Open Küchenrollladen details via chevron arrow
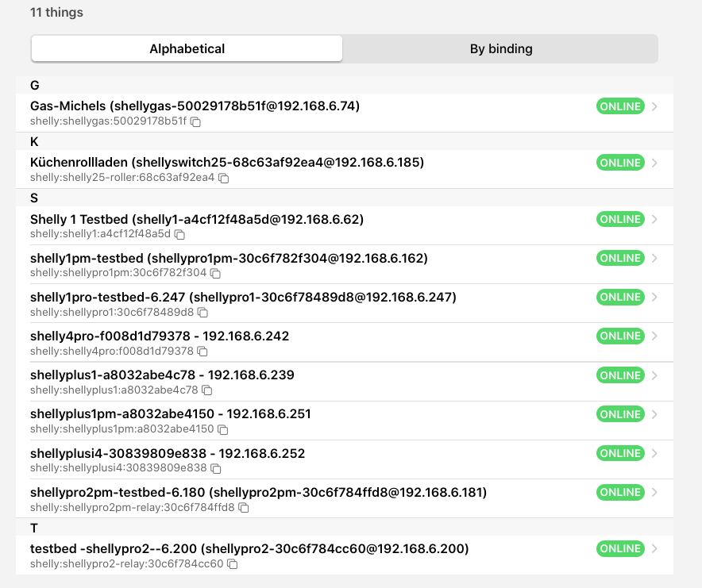This screenshot has width=702, height=588. [654, 163]
